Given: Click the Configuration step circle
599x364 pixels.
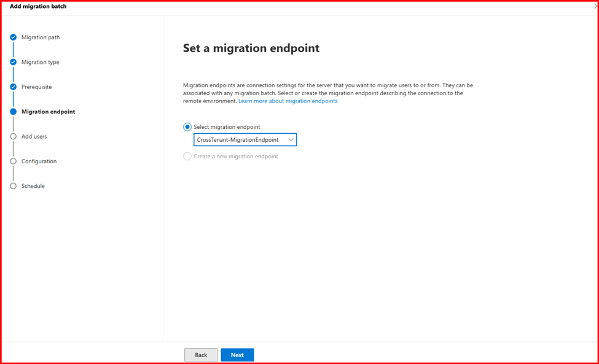Looking at the screenshot, I should pyautogui.click(x=13, y=161).
